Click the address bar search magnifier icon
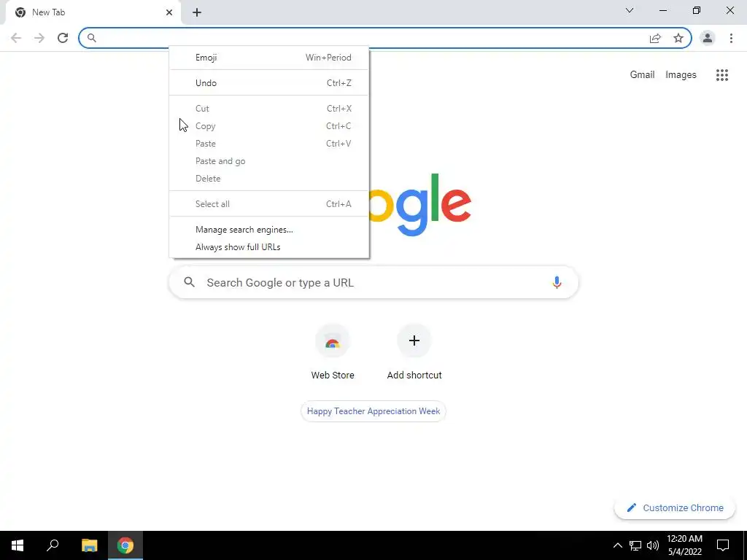The image size is (747, 560). [x=92, y=38]
